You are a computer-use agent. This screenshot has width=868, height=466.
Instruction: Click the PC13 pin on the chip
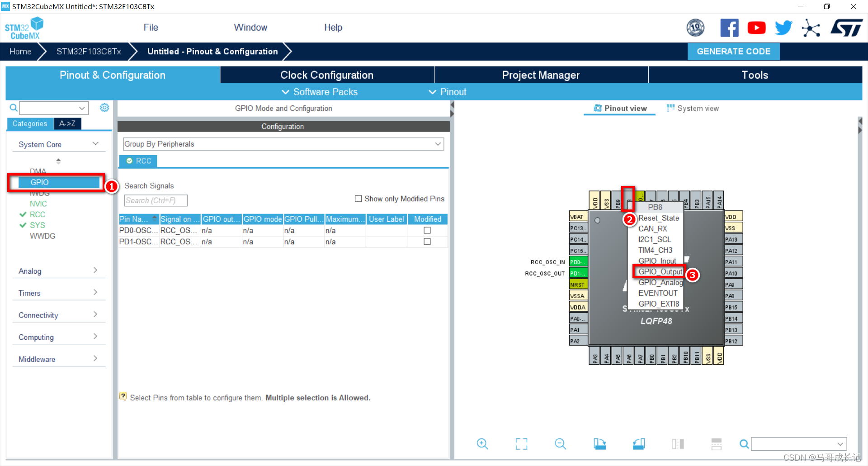(578, 228)
